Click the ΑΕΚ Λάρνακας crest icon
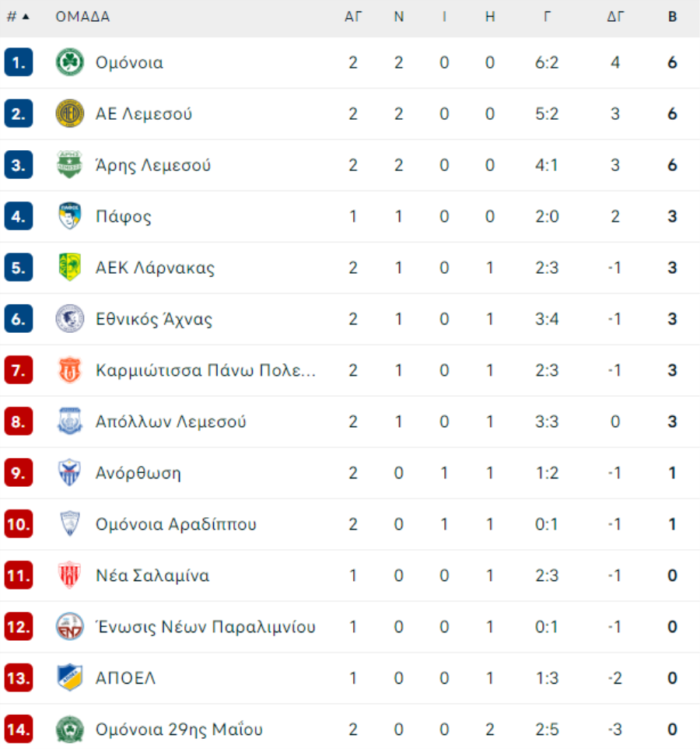This screenshot has width=700, height=749. [70, 268]
